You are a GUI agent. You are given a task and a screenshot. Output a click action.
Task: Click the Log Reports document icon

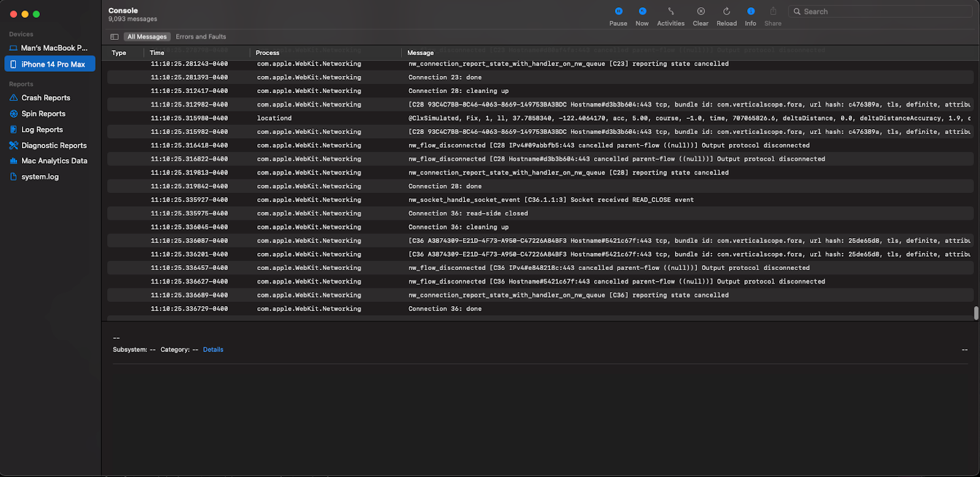click(x=13, y=130)
